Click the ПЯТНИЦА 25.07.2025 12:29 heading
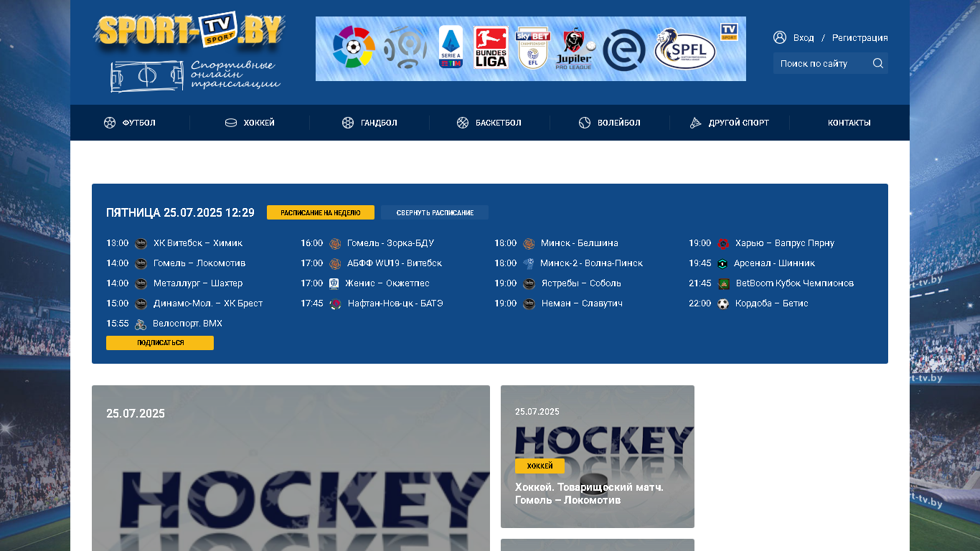Image resolution: width=980 pixels, height=551 pixels. click(180, 212)
